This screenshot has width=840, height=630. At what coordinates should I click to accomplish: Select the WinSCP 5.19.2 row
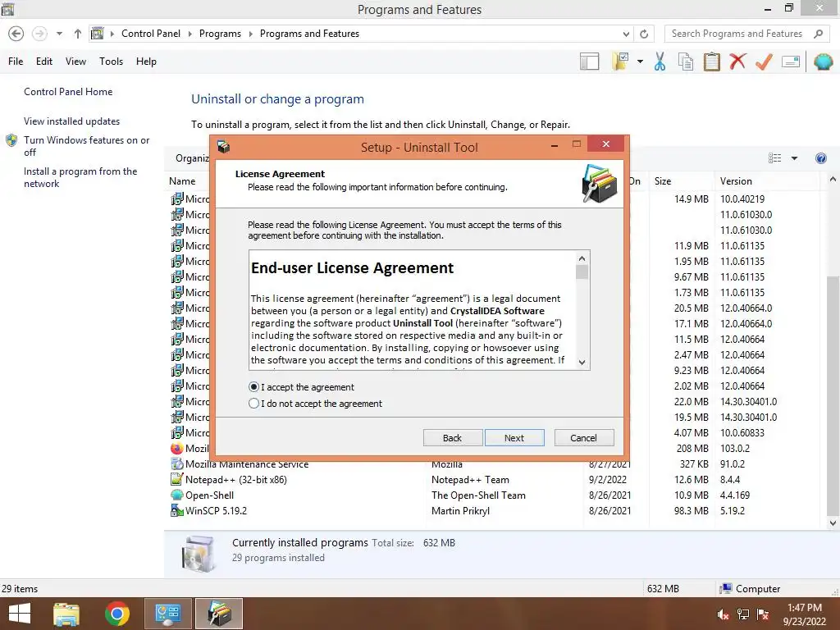[x=493, y=510]
